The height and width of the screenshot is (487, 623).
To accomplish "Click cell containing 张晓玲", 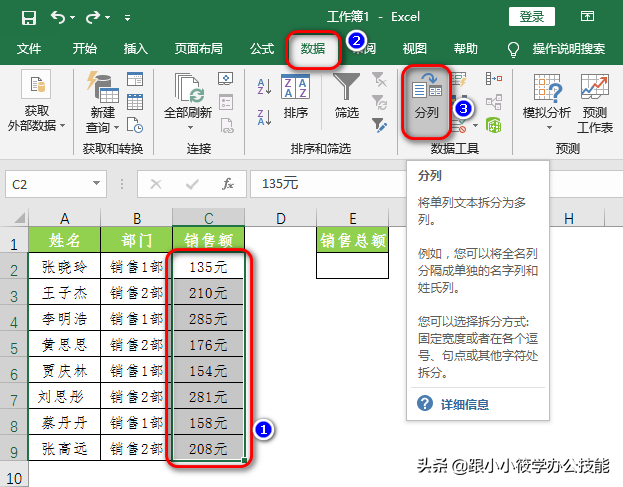I will [x=64, y=266].
